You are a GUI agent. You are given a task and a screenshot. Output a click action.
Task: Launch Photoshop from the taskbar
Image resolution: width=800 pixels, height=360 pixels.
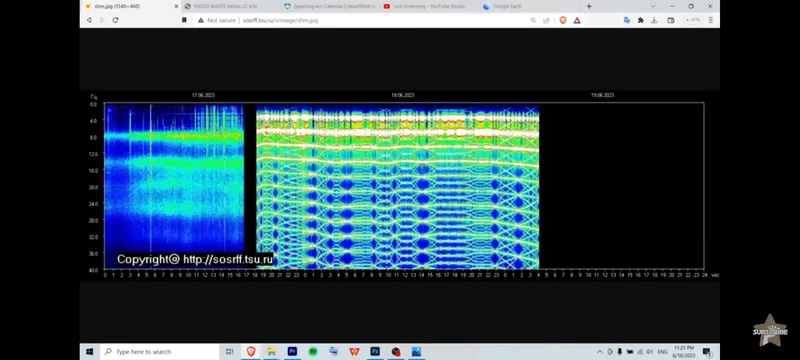[x=375, y=351]
